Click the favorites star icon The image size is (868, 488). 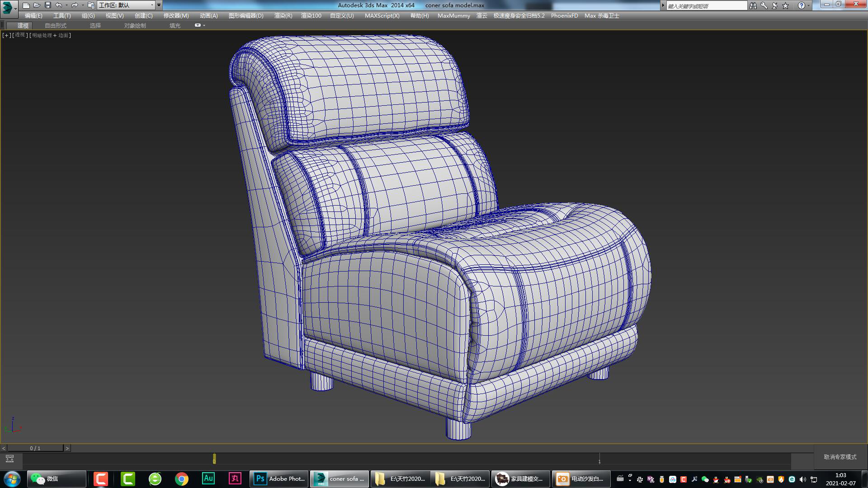click(785, 5)
